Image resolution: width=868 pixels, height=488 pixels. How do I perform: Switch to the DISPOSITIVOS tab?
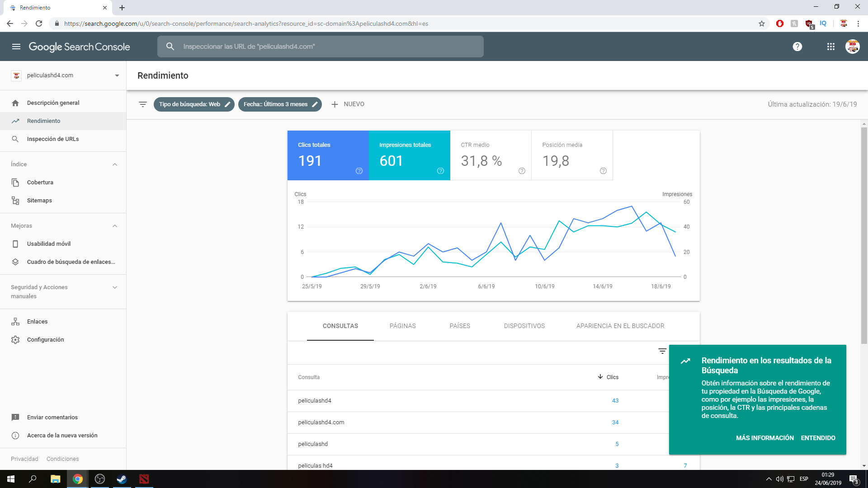[x=524, y=326]
